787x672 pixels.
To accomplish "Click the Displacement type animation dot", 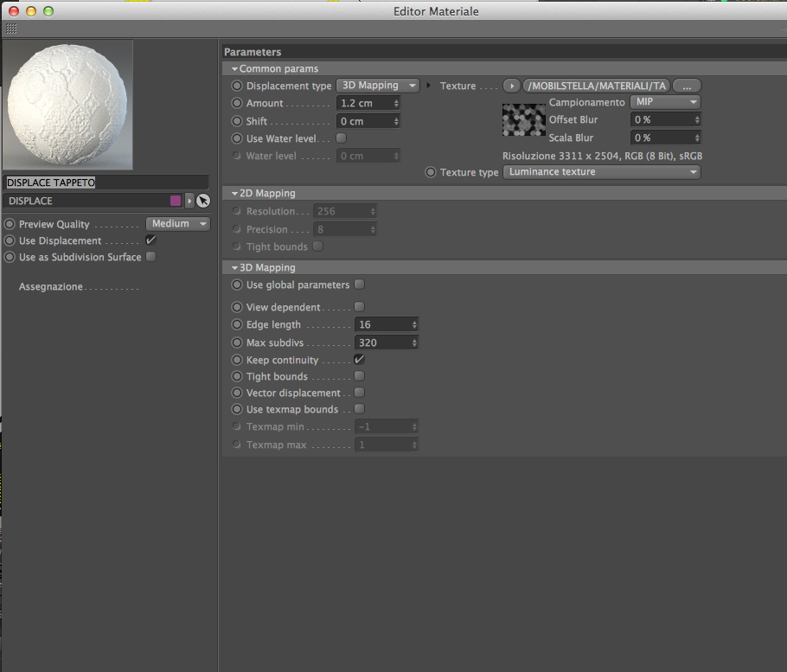I will coord(237,86).
